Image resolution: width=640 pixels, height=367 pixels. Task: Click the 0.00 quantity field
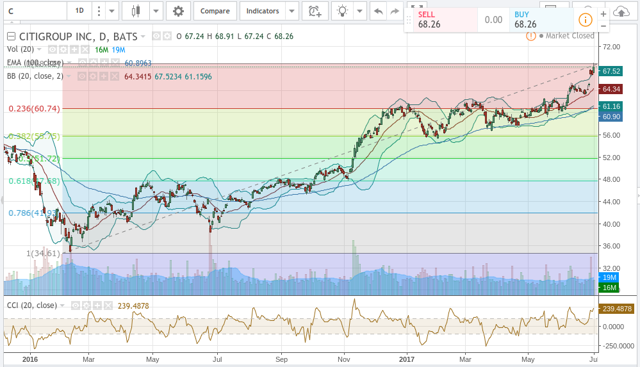tap(493, 20)
